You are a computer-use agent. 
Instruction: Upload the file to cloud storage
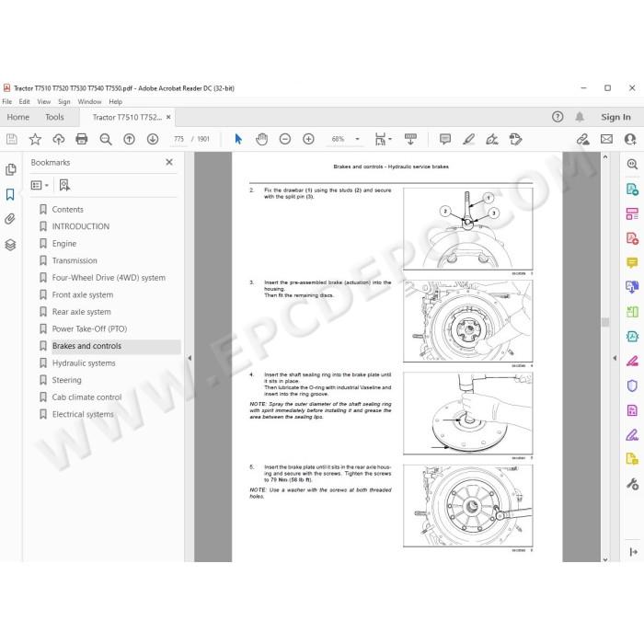tap(58, 139)
